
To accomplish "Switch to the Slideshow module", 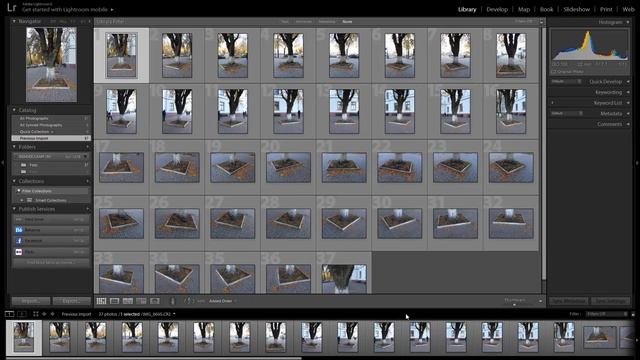I will [x=576, y=9].
